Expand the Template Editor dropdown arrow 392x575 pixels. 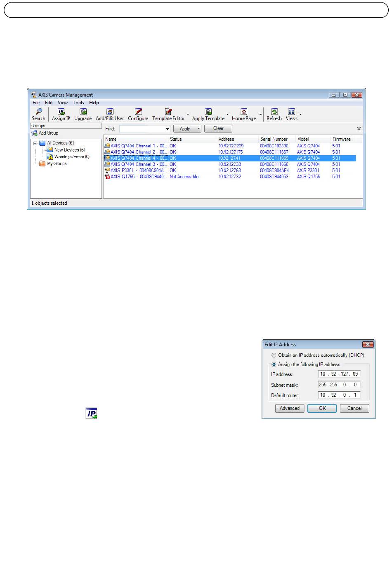188,114
